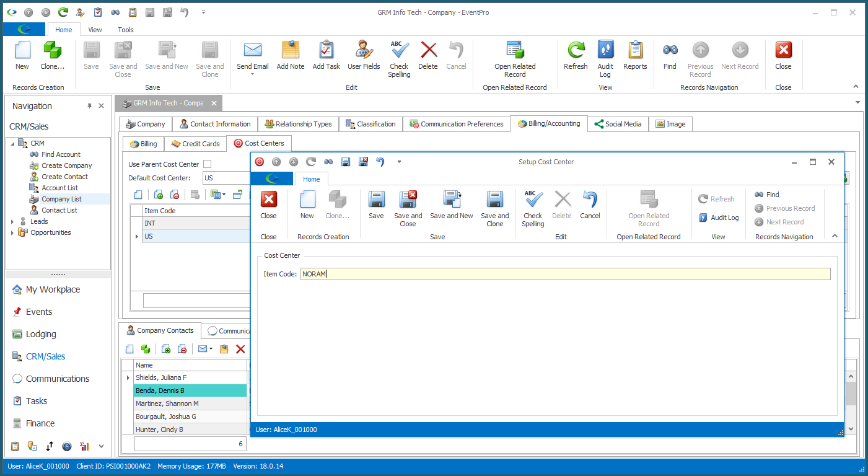The height and width of the screenshot is (476, 868).
Task: Open email dropdown in Company Contacts toolbar
Action: click(211, 349)
